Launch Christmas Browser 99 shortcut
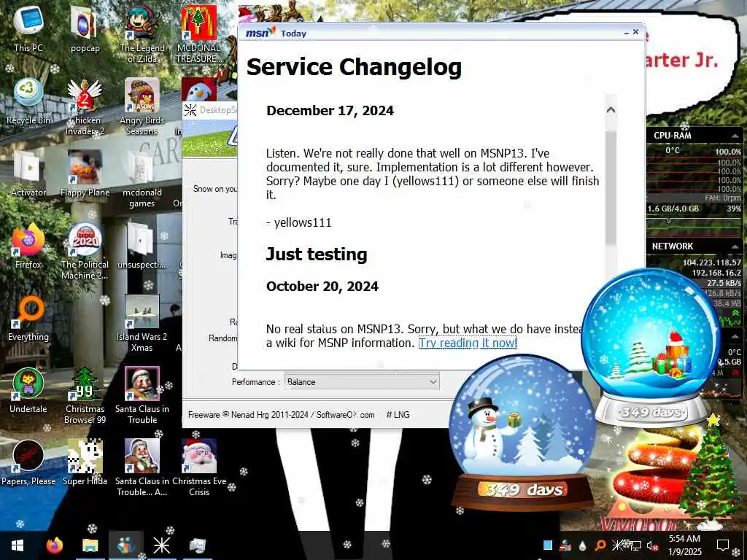The height and width of the screenshot is (560, 747). [x=85, y=395]
